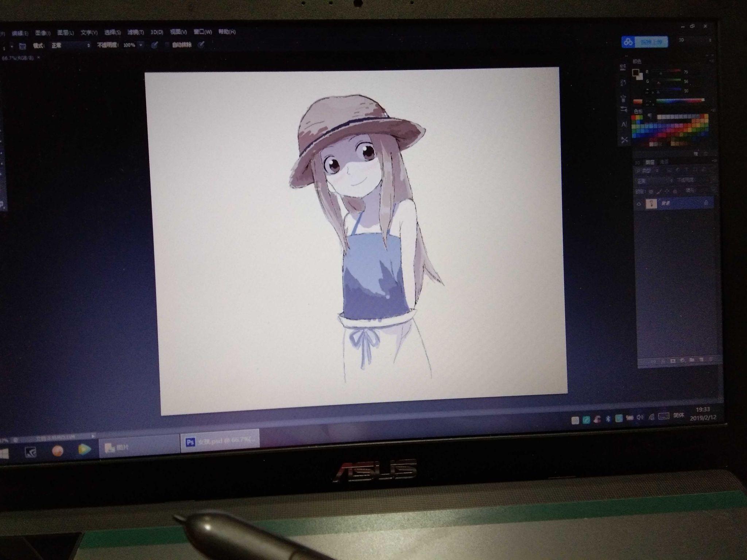Switch to the 图片 taskbar button
Screen dimensions: 747x560
click(x=140, y=446)
